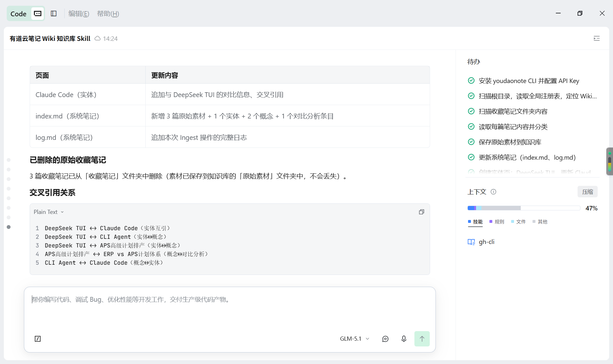Click the 47% context usage bar
The height and width of the screenshot is (364, 613).
pyautogui.click(x=524, y=208)
